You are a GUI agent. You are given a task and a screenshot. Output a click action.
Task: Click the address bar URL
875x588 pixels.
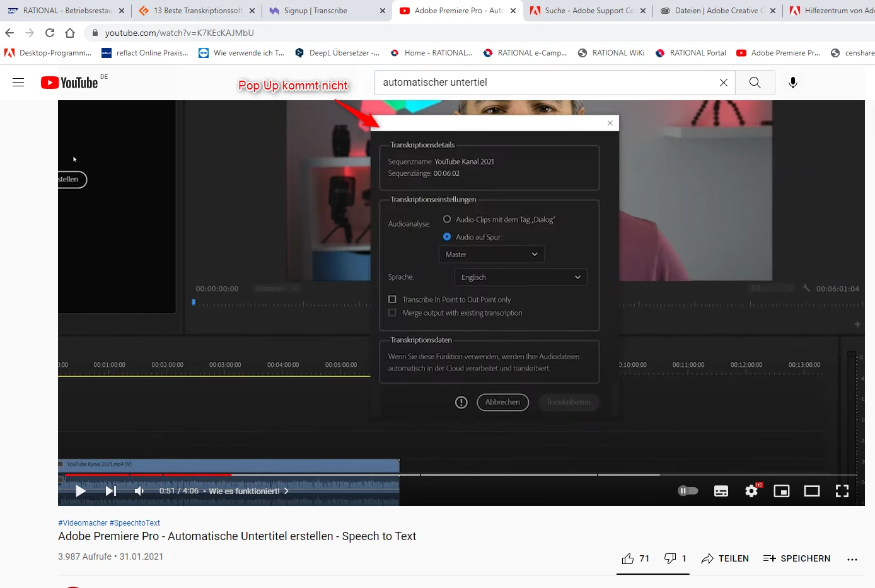[x=180, y=33]
